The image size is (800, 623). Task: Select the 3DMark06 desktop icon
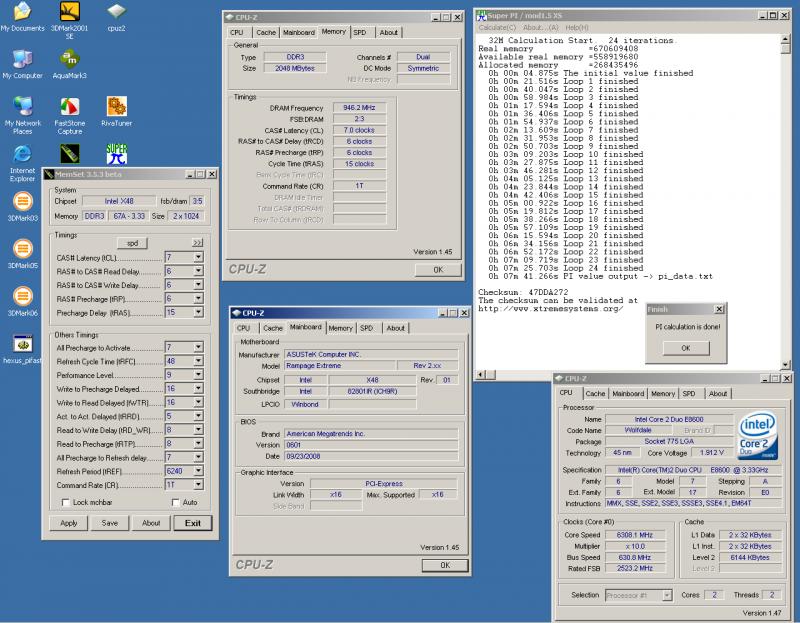tap(22, 302)
